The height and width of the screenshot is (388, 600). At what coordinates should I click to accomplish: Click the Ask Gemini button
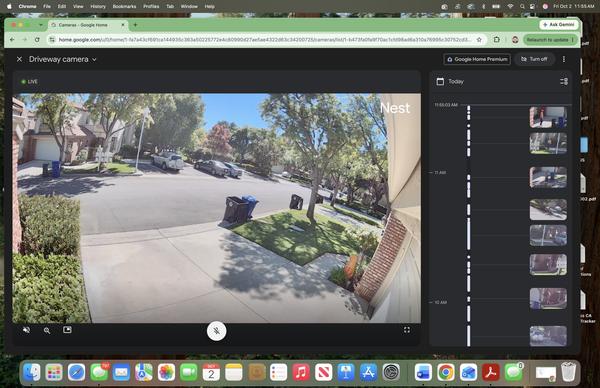pyautogui.click(x=559, y=24)
